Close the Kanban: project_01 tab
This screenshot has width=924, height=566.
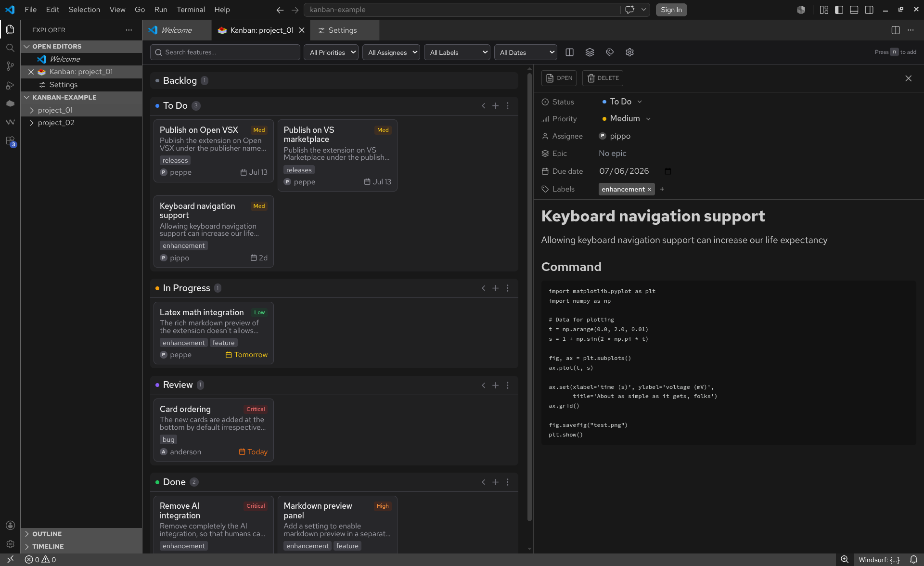click(x=302, y=30)
